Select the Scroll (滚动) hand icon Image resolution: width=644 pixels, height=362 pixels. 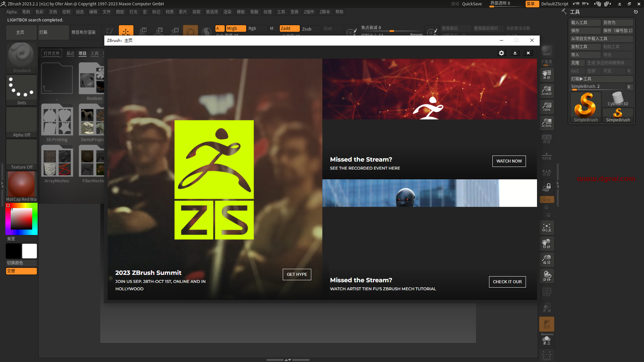click(x=546, y=74)
